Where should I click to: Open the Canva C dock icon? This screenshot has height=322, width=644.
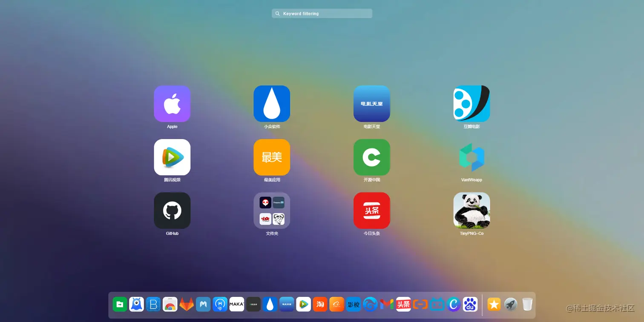[453, 304]
